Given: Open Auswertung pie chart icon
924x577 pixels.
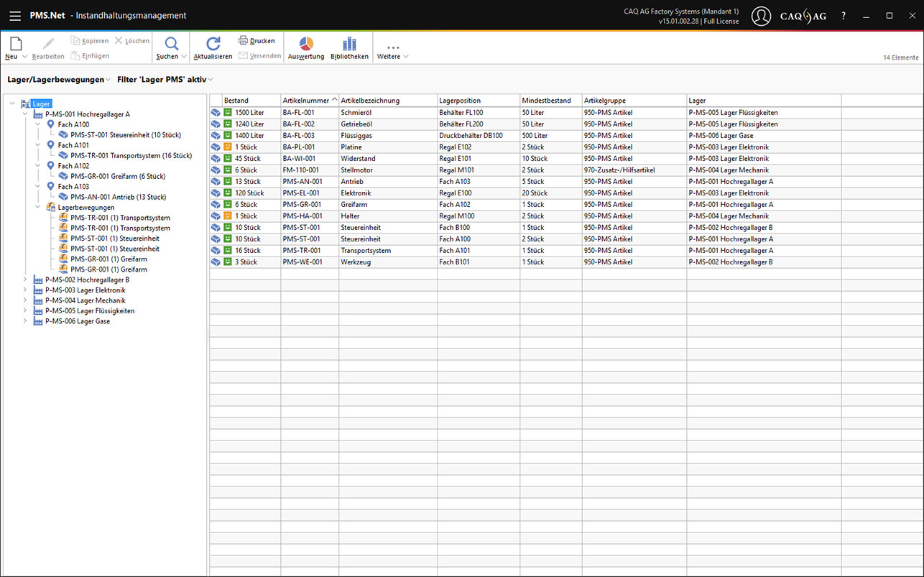Looking at the screenshot, I should pyautogui.click(x=306, y=44).
